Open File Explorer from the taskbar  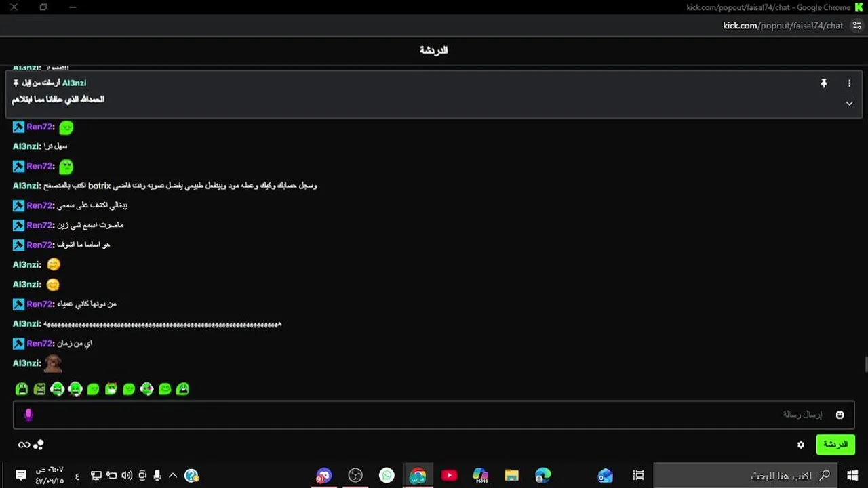511,475
